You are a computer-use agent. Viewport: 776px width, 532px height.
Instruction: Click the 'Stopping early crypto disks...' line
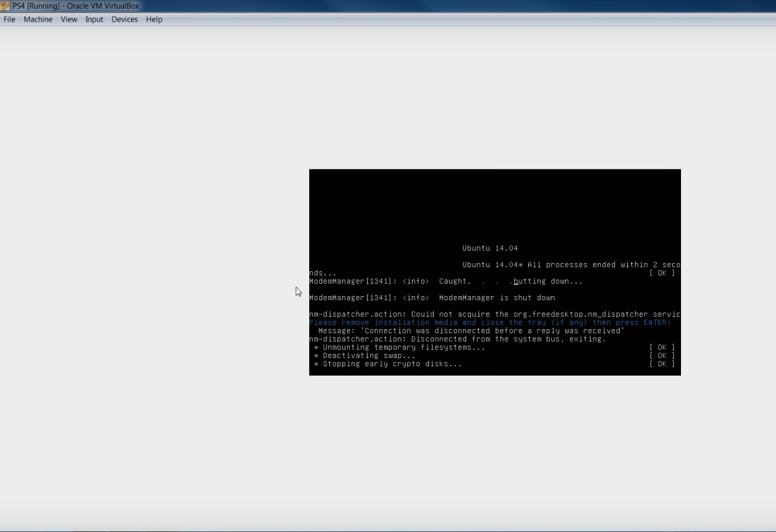click(388, 364)
